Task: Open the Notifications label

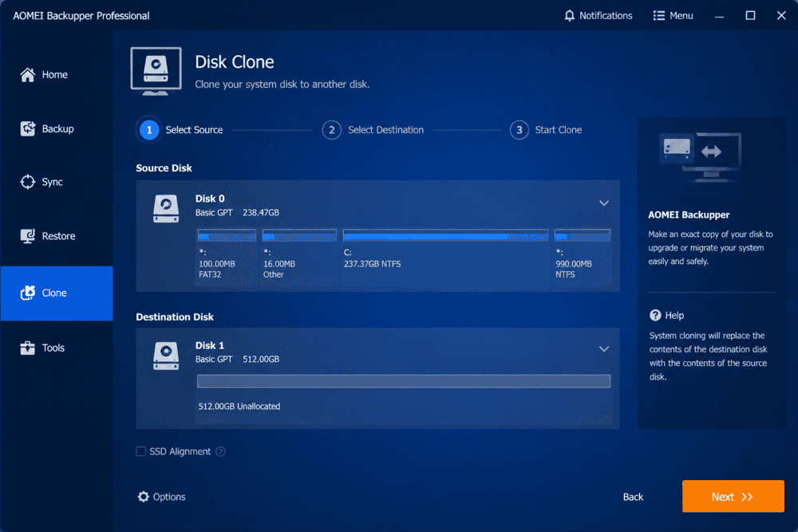Action: [x=606, y=16]
